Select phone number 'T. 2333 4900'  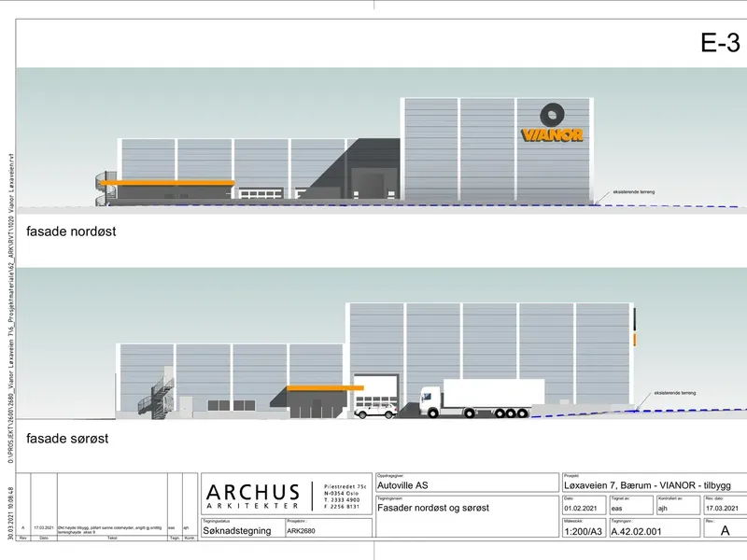pyautogui.click(x=342, y=500)
